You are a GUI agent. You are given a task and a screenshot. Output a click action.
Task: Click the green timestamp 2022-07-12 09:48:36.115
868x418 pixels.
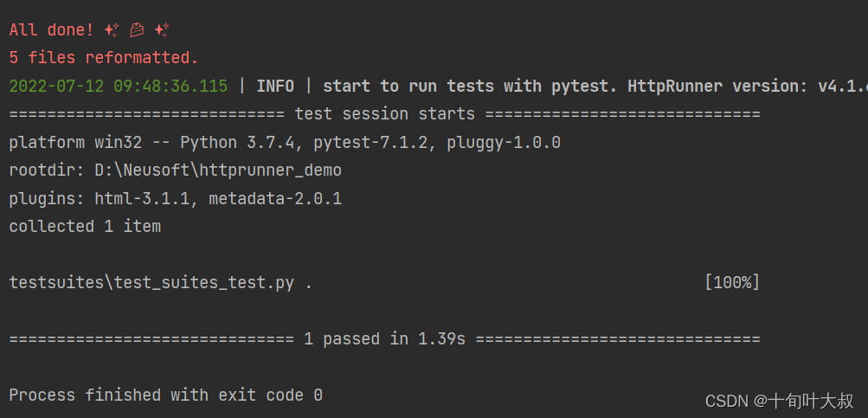[x=118, y=86]
